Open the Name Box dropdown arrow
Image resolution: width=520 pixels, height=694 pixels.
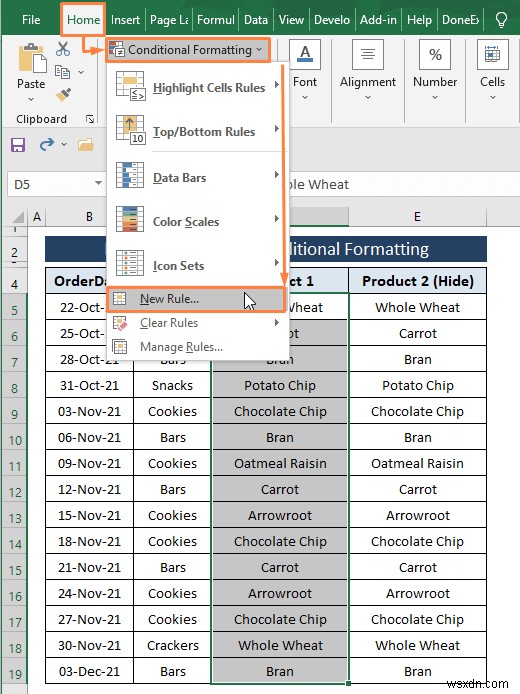click(98, 183)
